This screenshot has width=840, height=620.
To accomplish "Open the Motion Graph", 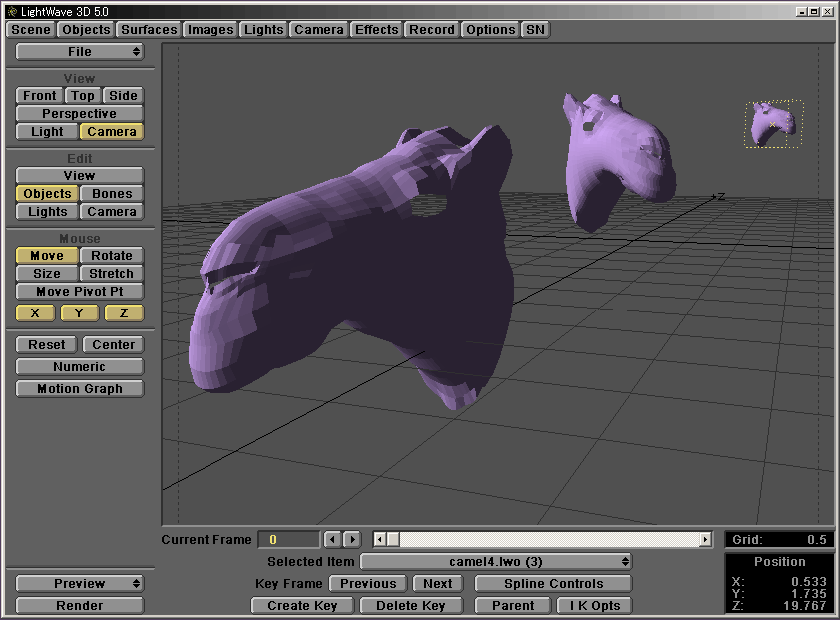I will [80, 389].
